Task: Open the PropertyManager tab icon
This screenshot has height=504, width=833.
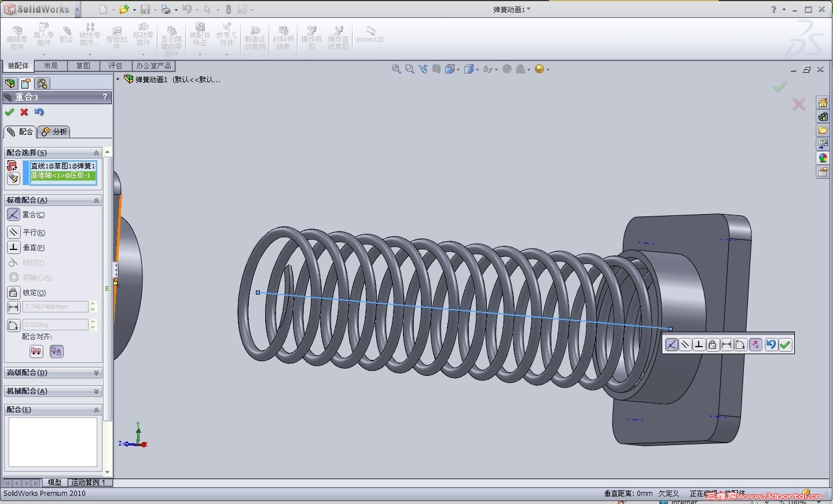Action: [26, 83]
